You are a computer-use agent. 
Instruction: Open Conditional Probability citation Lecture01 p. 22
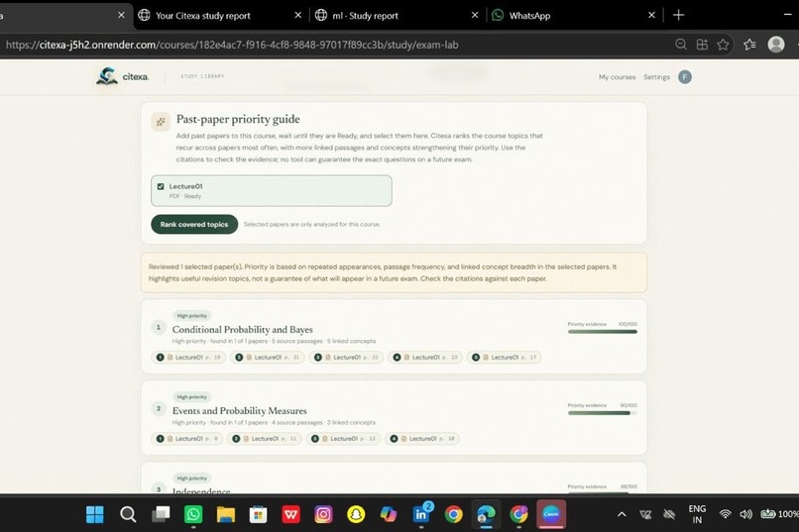coord(347,358)
